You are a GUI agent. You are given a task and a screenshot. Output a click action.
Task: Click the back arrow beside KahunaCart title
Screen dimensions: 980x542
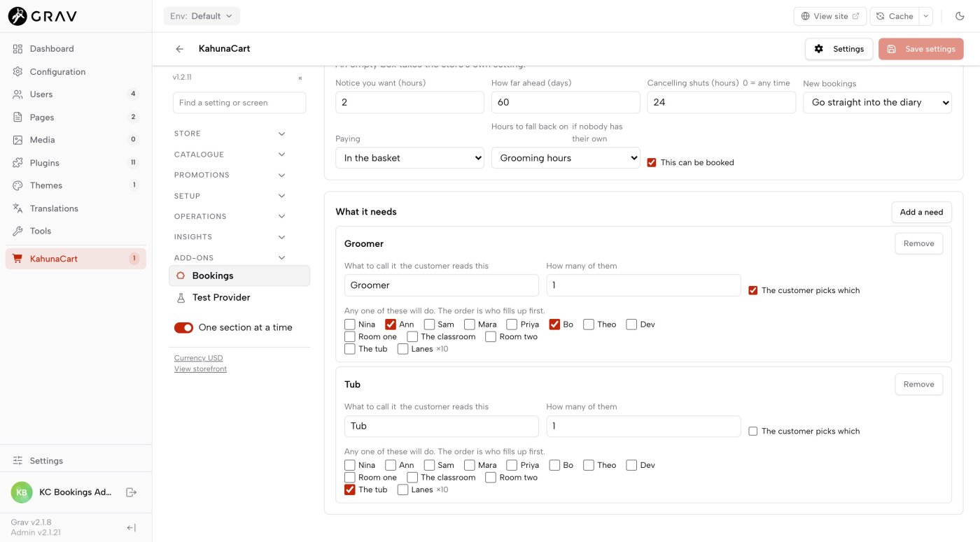coord(180,49)
